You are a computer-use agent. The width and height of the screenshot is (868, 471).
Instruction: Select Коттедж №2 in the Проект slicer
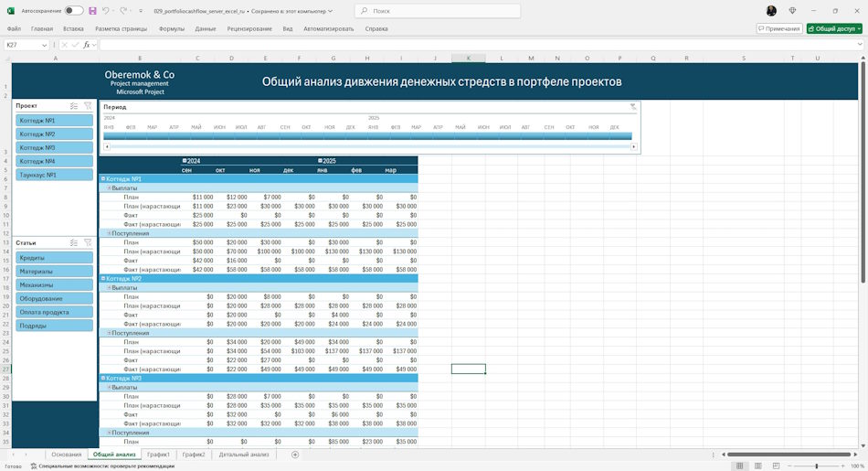(x=54, y=134)
